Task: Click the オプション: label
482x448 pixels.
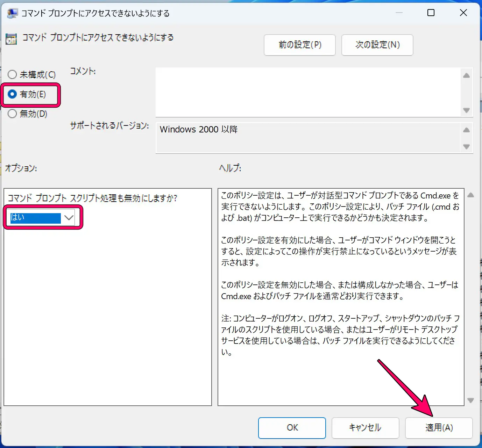Action: (21, 168)
